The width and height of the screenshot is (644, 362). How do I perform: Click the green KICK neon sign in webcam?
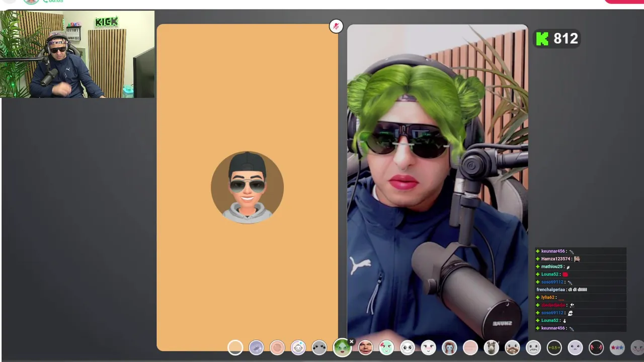pos(106,22)
